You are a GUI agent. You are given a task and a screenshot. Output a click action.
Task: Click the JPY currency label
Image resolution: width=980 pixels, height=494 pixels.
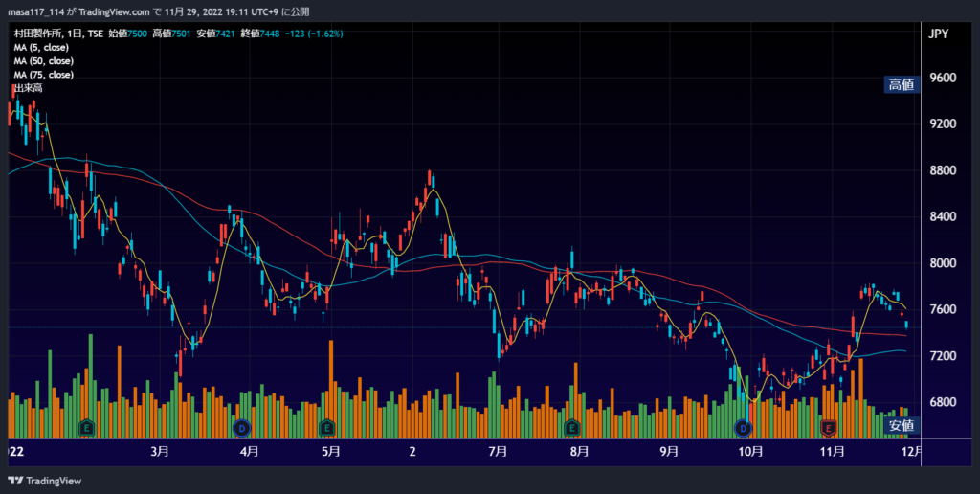(x=938, y=34)
